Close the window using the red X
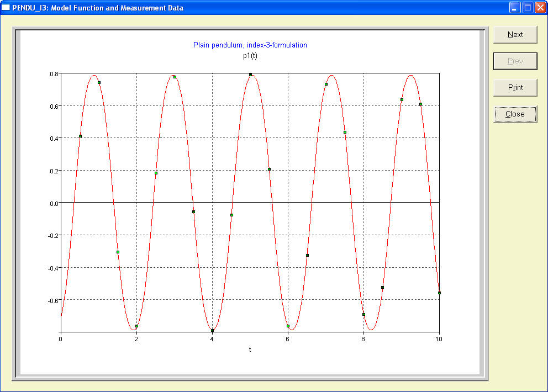The image size is (548, 392). [x=540, y=8]
